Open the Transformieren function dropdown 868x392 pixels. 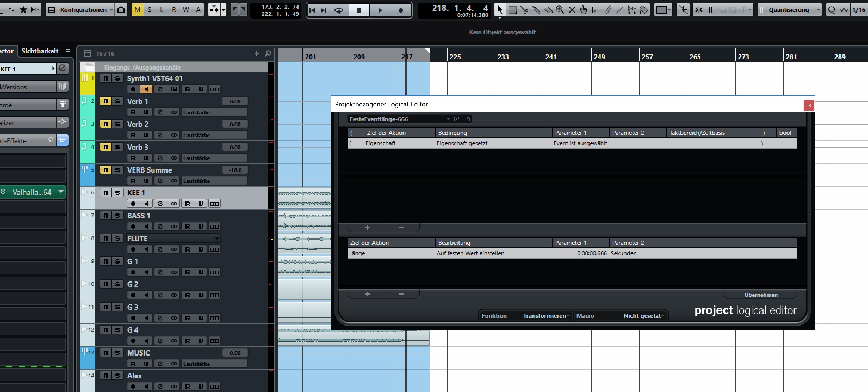[x=546, y=316]
